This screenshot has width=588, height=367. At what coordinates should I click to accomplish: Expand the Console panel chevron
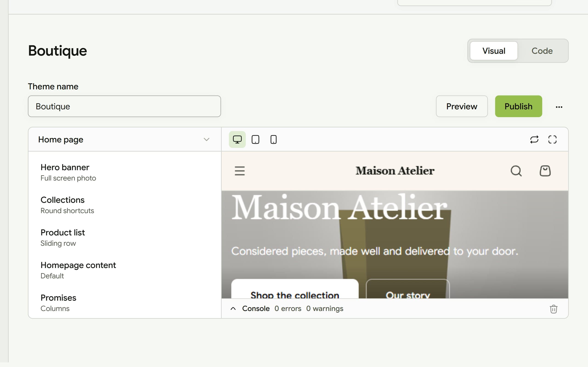point(233,309)
